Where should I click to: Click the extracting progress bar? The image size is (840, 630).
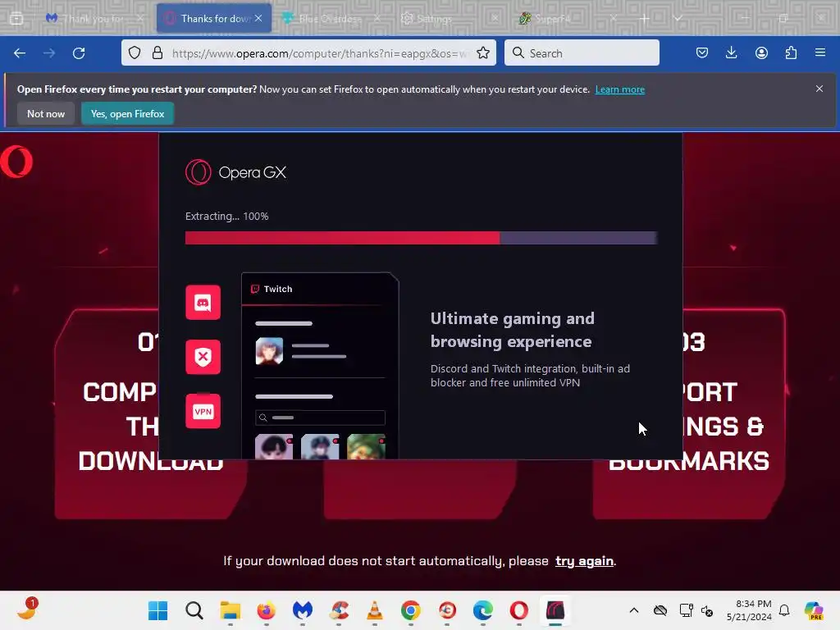pyautogui.click(x=421, y=238)
